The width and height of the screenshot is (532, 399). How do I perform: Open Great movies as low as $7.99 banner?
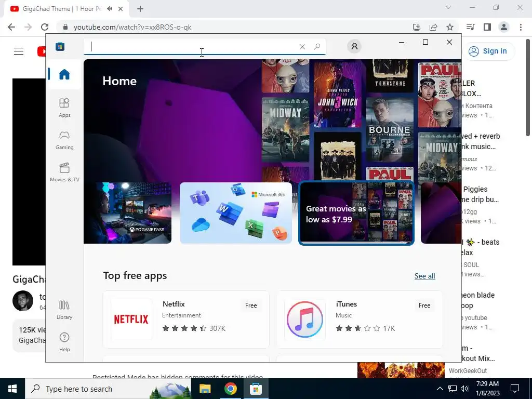356,212
